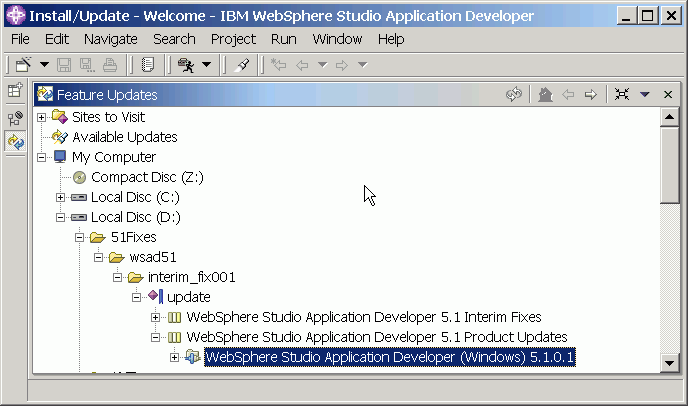Click the scrollbar up arrow

670,117
